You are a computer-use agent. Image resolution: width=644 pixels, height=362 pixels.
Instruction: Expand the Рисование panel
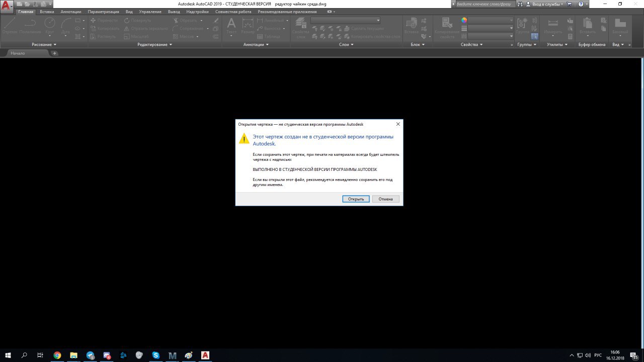point(44,45)
